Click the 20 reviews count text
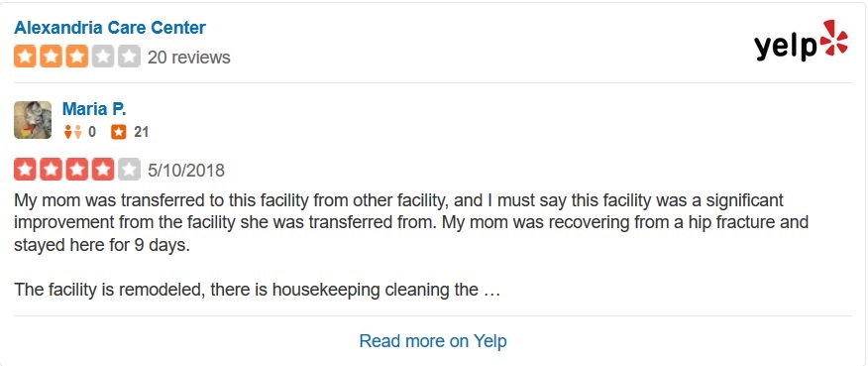The height and width of the screenshot is (366, 868). [189, 58]
